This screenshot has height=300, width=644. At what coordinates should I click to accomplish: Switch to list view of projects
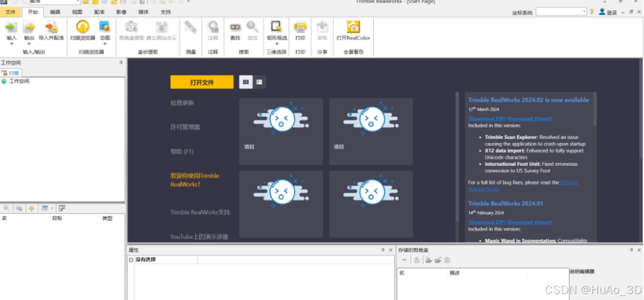259,82
